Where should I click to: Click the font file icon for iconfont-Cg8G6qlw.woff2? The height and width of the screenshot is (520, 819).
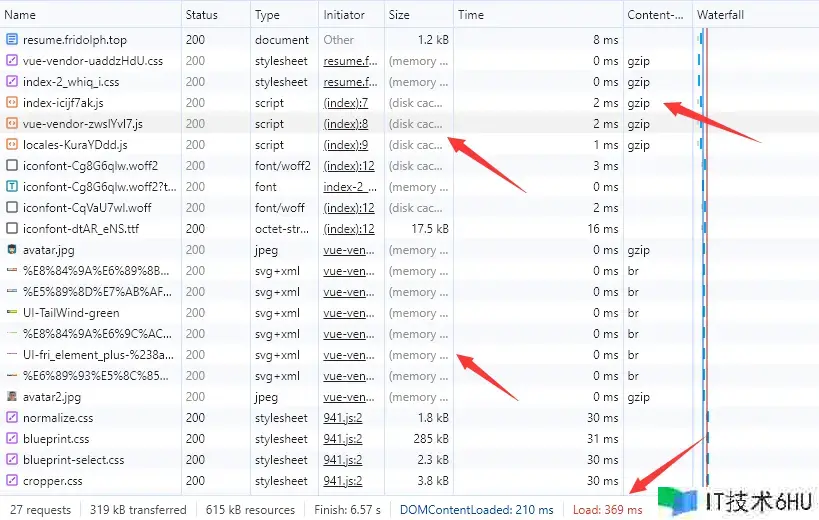pos(12,166)
